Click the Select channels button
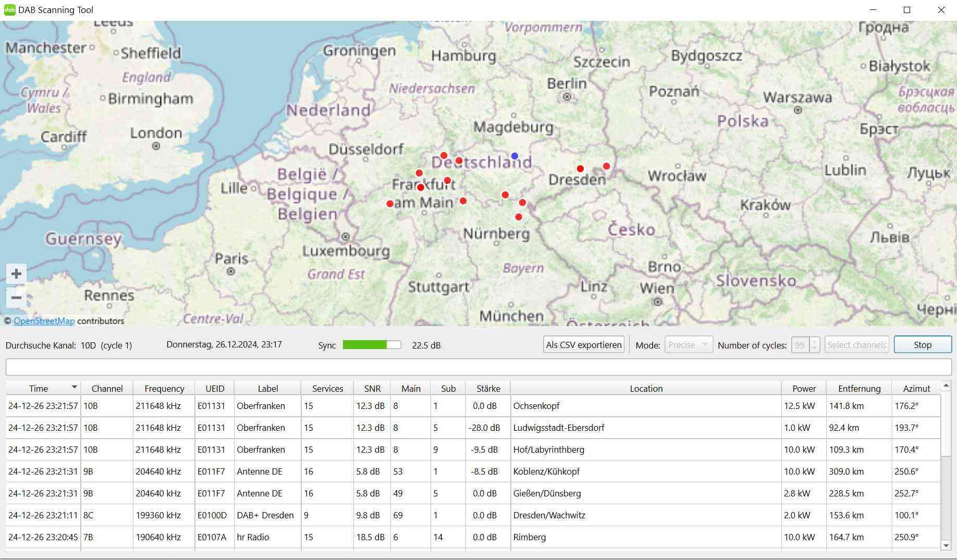 pyautogui.click(x=856, y=345)
